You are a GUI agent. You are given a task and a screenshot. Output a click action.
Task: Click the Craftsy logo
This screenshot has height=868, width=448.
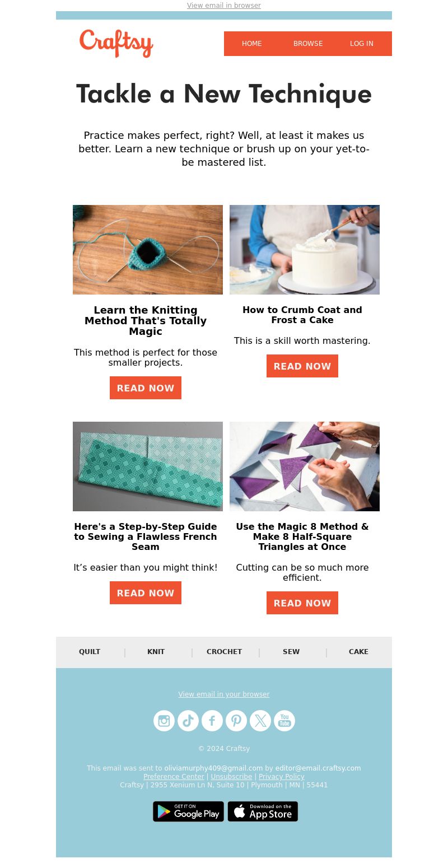click(x=116, y=43)
